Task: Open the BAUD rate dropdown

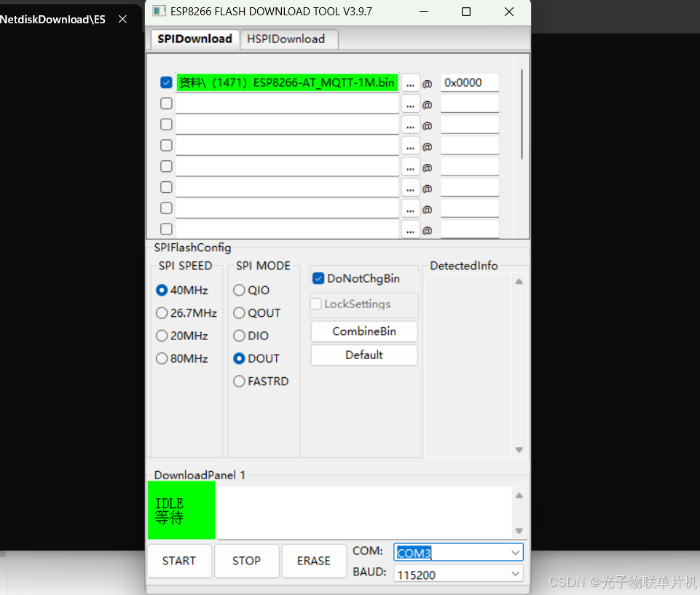Action: 515,574
